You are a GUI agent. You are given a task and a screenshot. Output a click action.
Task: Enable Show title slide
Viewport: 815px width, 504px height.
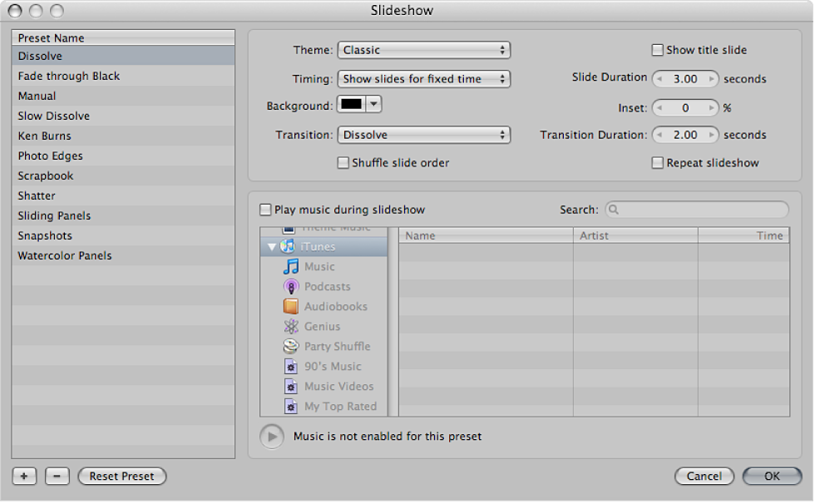(x=656, y=49)
